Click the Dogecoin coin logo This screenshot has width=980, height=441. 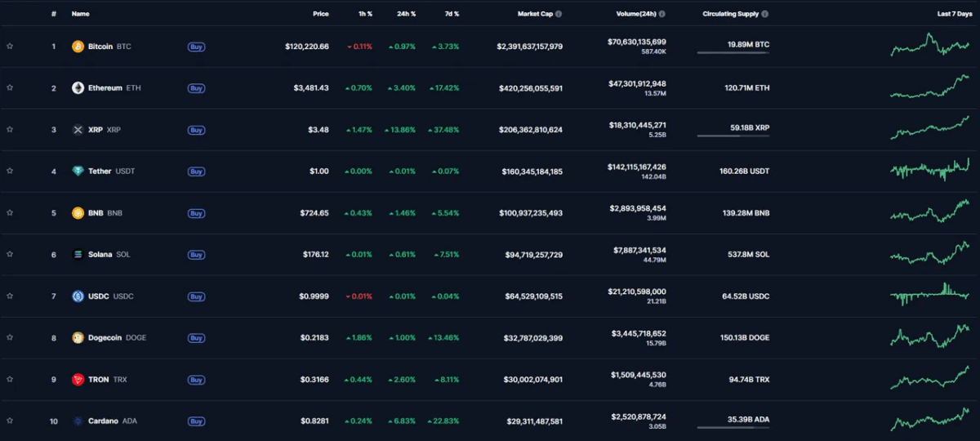pos(78,338)
